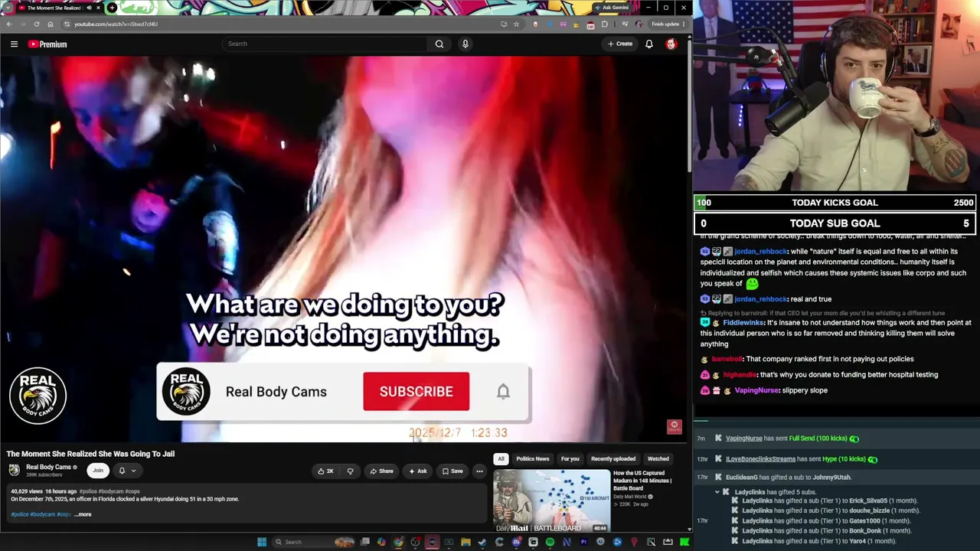The width and height of the screenshot is (980, 551).
Task: Dislike this video
Action: point(350,471)
